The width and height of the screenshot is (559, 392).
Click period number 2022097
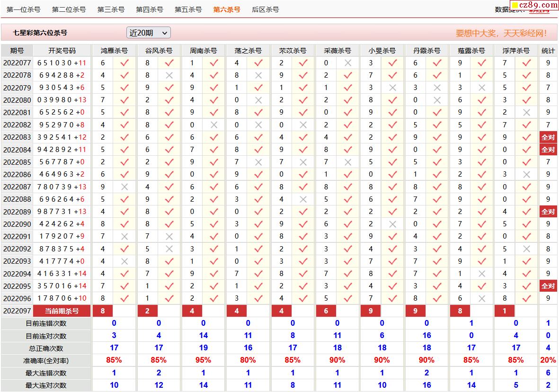pyautogui.click(x=17, y=311)
